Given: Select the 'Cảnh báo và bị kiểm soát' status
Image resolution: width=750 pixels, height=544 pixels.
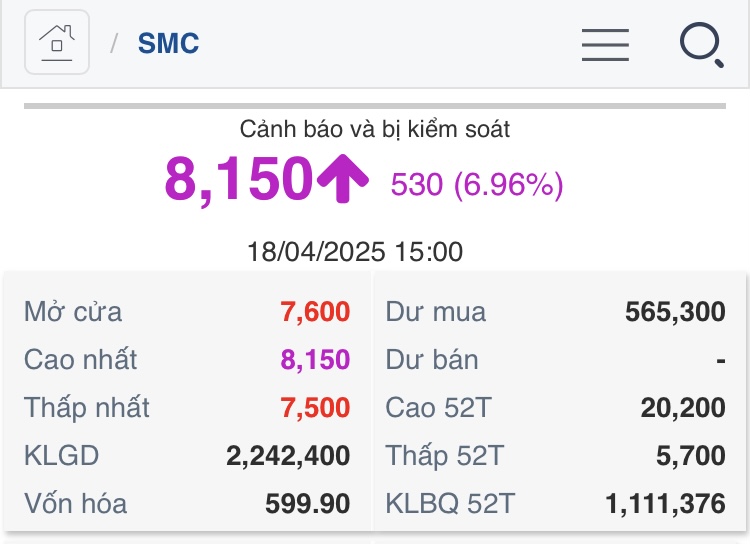Looking at the screenshot, I should point(375,129).
